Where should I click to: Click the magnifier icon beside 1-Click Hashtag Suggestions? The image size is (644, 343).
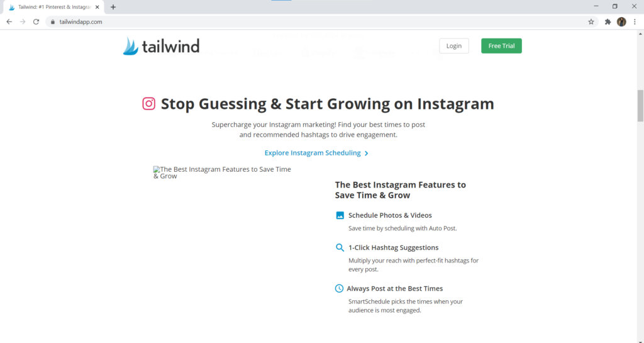pos(340,247)
